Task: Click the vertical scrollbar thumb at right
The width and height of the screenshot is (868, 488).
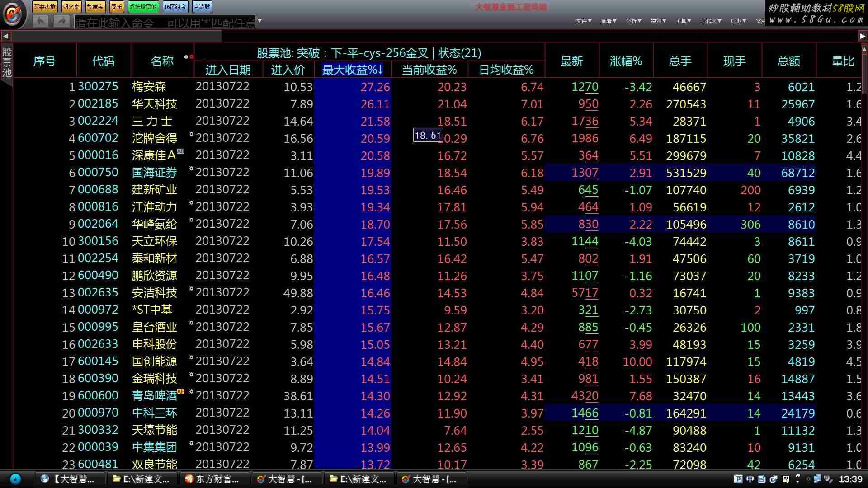Action: point(865,73)
